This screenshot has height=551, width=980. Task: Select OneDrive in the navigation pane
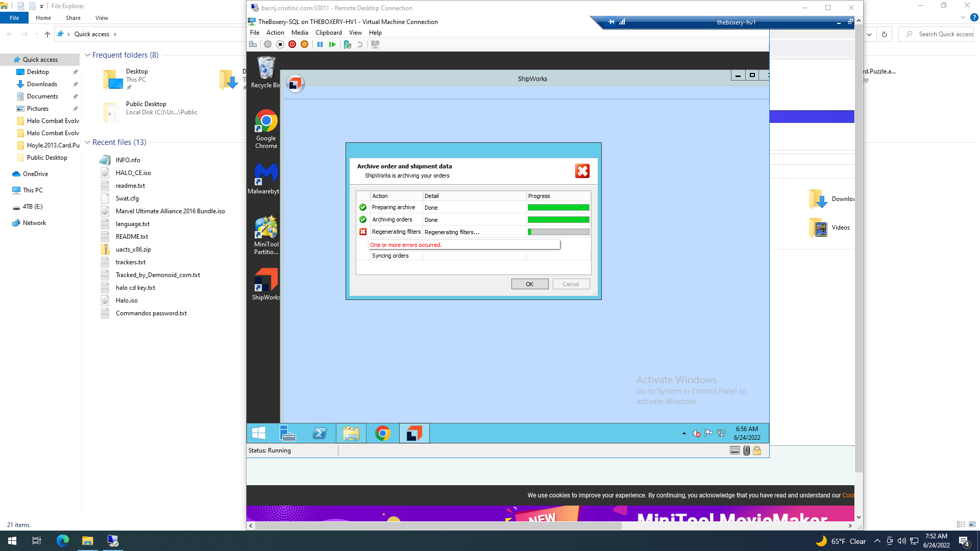tap(35, 174)
